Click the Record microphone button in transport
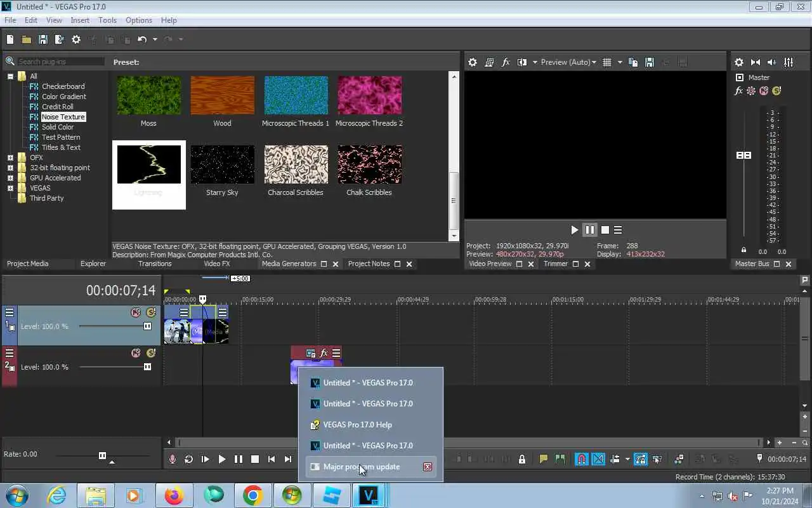Screen dimensions: 812x508 [173, 459]
